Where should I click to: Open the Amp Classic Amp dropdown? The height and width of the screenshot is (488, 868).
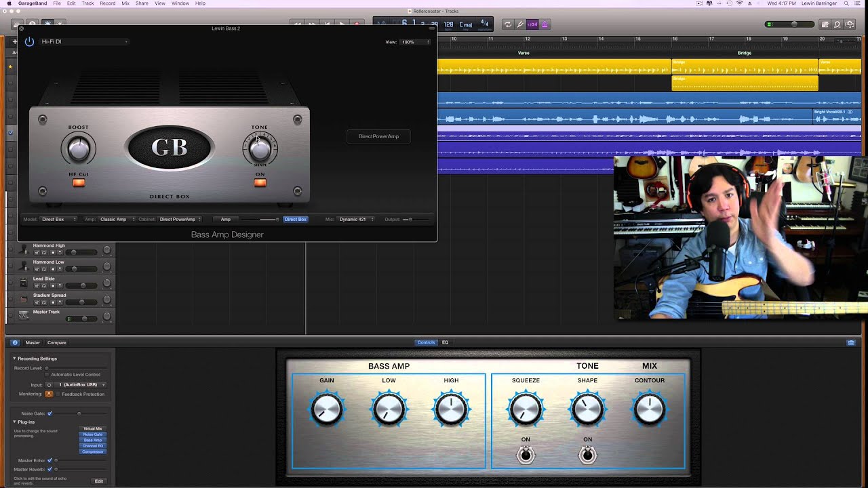116,219
